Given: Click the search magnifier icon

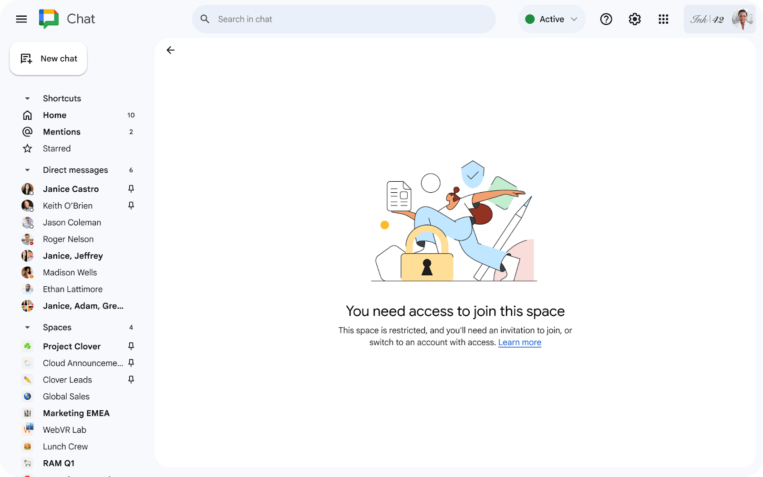Looking at the screenshot, I should click(x=205, y=19).
